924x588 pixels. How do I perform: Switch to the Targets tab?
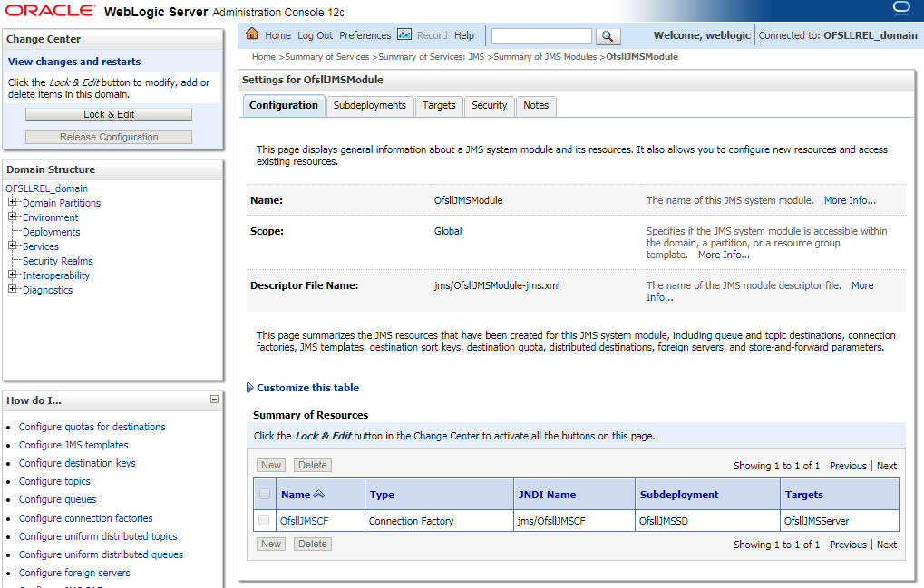point(439,105)
